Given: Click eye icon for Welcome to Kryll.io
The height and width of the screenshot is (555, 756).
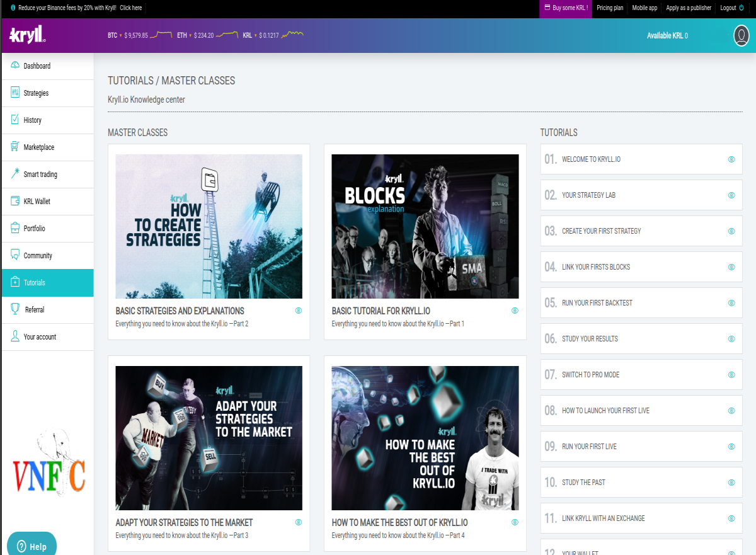Looking at the screenshot, I should point(731,159).
